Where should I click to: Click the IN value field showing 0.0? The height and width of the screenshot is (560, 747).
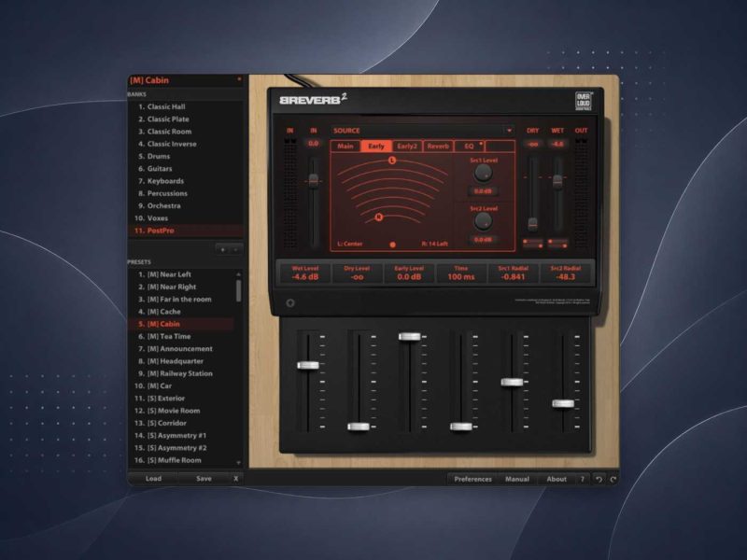tap(314, 144)
